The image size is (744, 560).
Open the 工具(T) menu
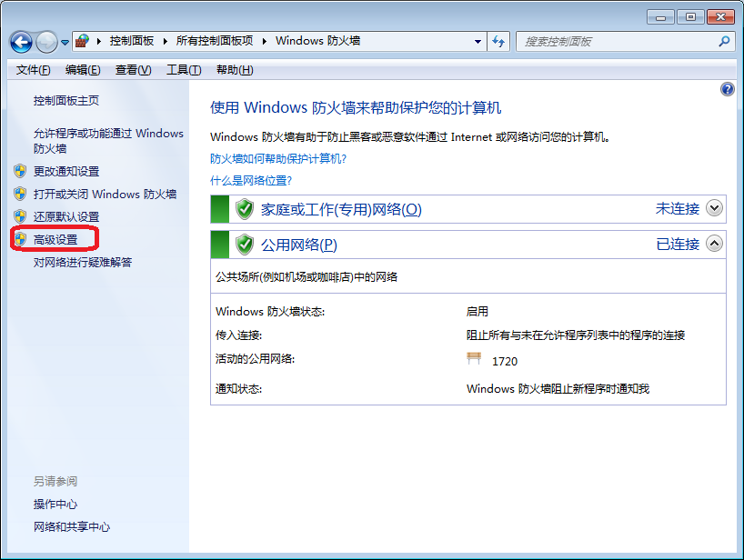click(x=184, y=70)
